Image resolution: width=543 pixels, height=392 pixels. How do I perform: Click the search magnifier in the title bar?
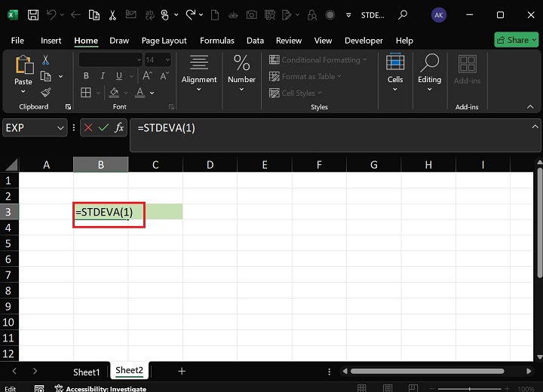click(403, 14)
